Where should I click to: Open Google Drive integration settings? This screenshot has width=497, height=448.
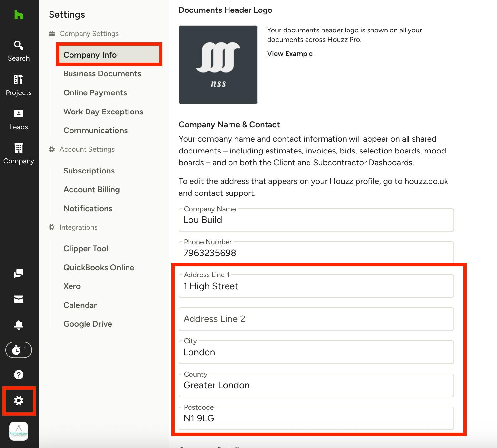coord(88,324)
